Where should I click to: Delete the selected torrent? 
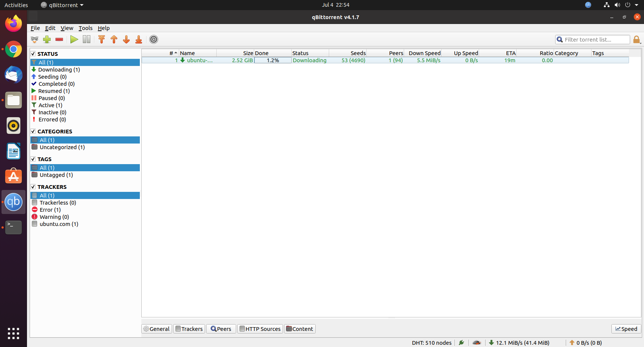59,39
